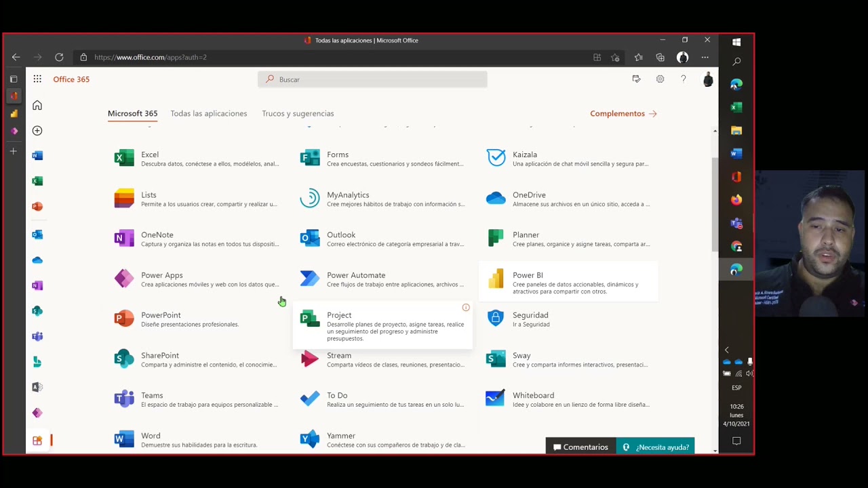Open the Lists app tile

tap(197, 199)
